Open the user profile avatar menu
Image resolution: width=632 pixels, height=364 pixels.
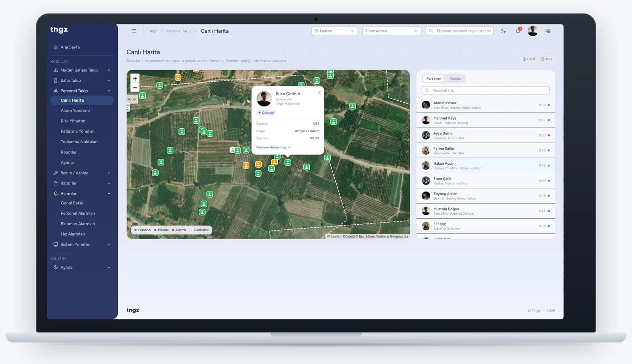coord(532,31)
